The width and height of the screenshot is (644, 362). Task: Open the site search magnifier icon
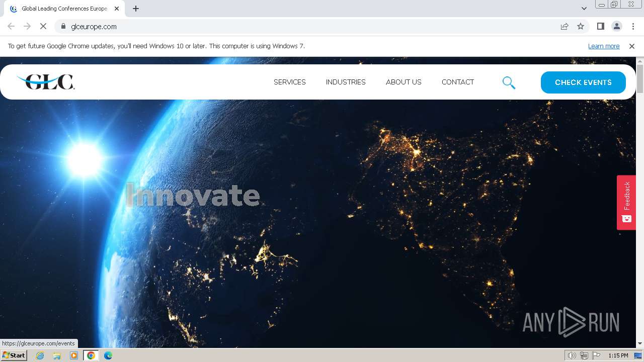[509, 82]
